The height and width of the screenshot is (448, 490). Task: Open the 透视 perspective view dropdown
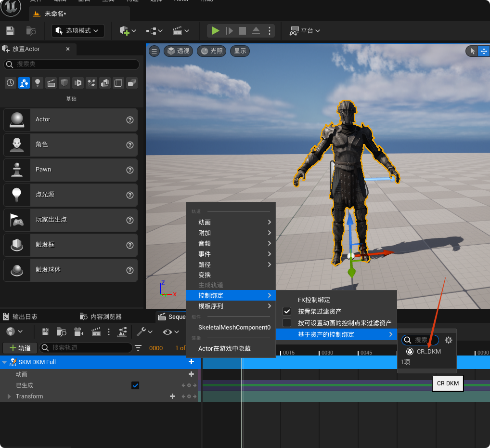[178, 51]
